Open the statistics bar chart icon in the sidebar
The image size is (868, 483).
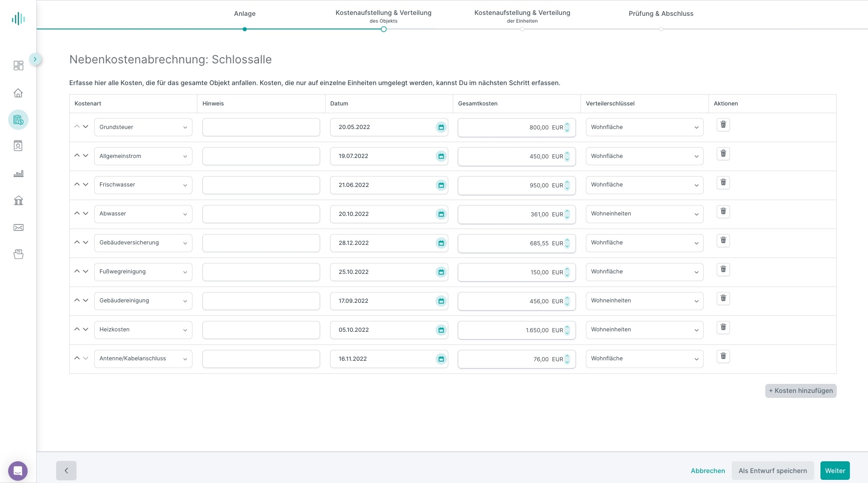[x=18, y=174]
